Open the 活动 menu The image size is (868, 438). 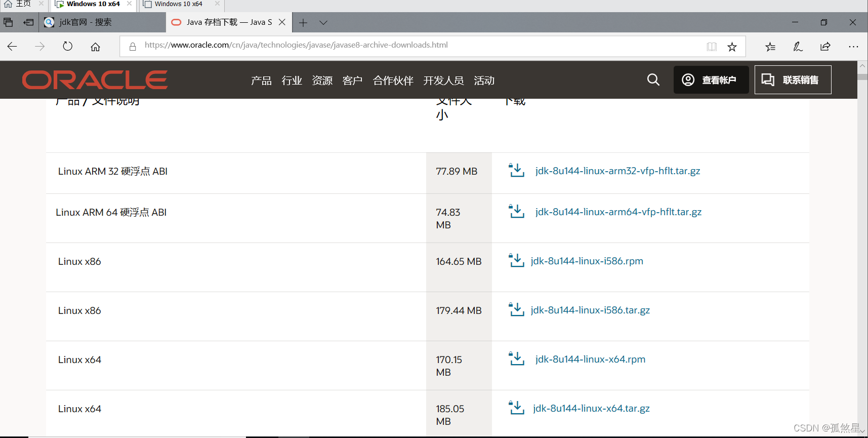[x=484, y=81]
